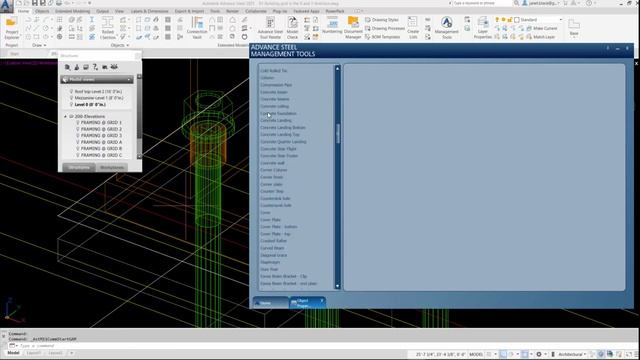Click the help question mark icon in title bar
Image resolution: width=640 pixels, height=360 pixels.
[x=589, y=3]
